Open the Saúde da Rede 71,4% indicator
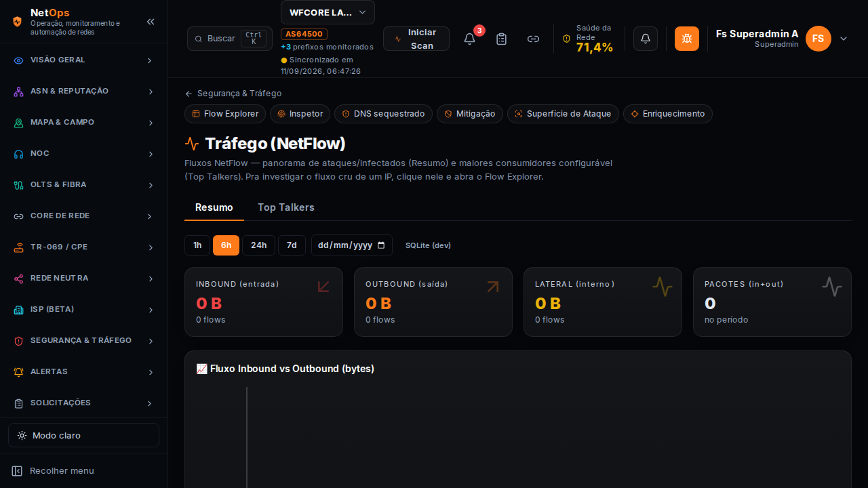The width and height of the screenshot is (868, 488). (588, 39)
